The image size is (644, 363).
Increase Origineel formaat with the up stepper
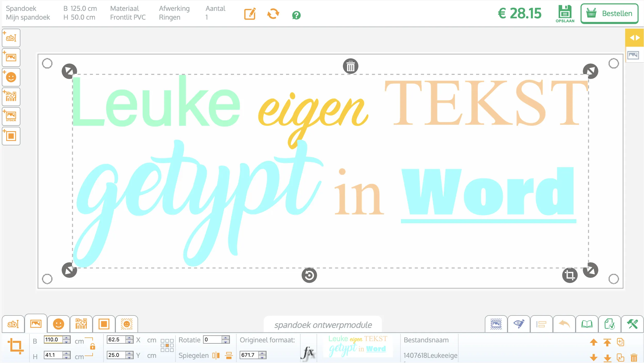click(262, 353)
